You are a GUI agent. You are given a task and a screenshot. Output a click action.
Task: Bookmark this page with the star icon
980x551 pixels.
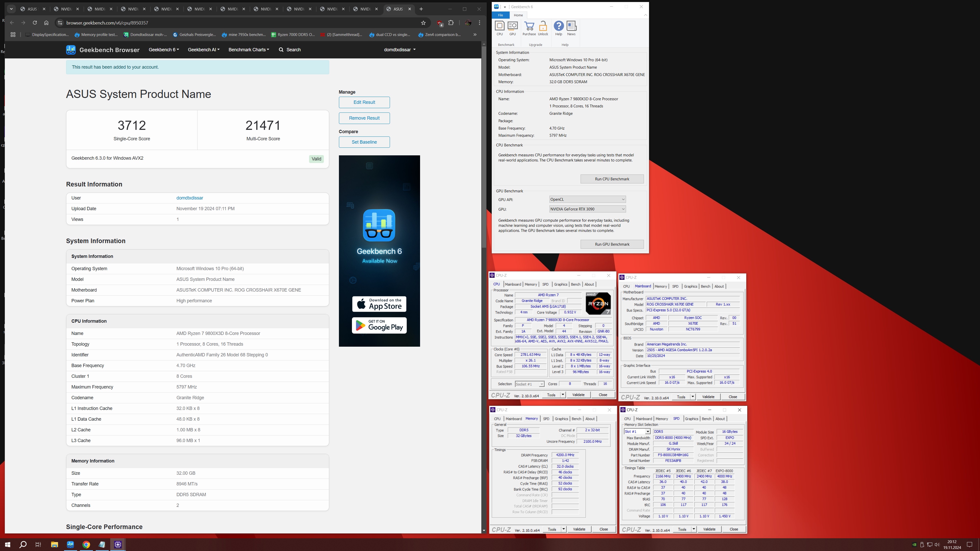click(x=423, y=23)
